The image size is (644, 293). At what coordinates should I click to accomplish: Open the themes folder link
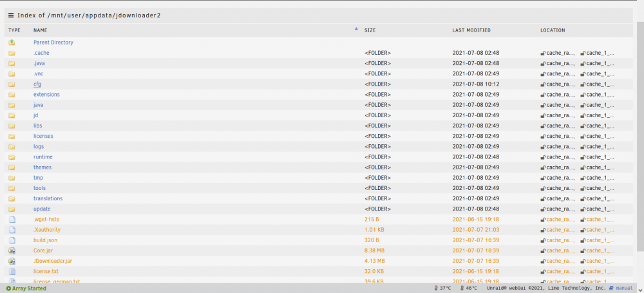pos(43,167)
